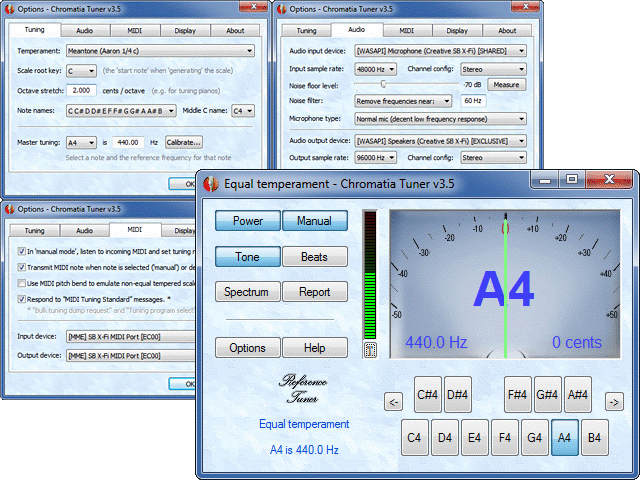This screenshot has width=640, height=480.
Task: Open the Middle C name dropdown
Action: coord(243,111)
